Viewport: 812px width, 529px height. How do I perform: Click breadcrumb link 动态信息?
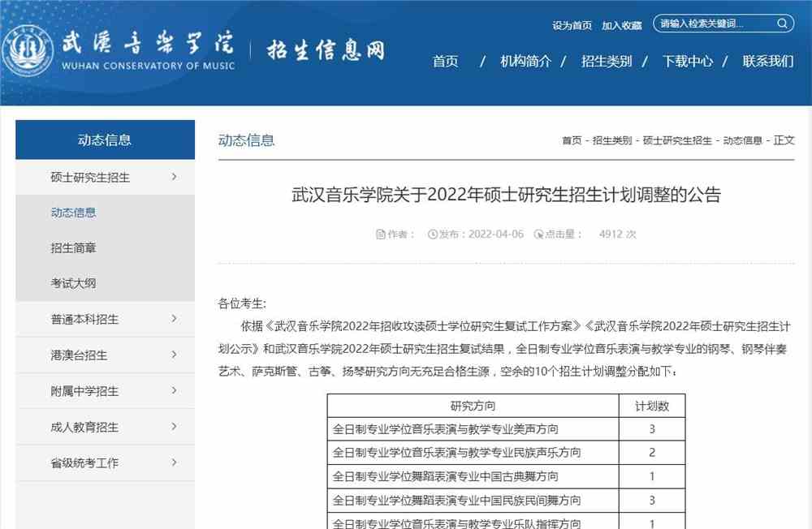point(743,140)
